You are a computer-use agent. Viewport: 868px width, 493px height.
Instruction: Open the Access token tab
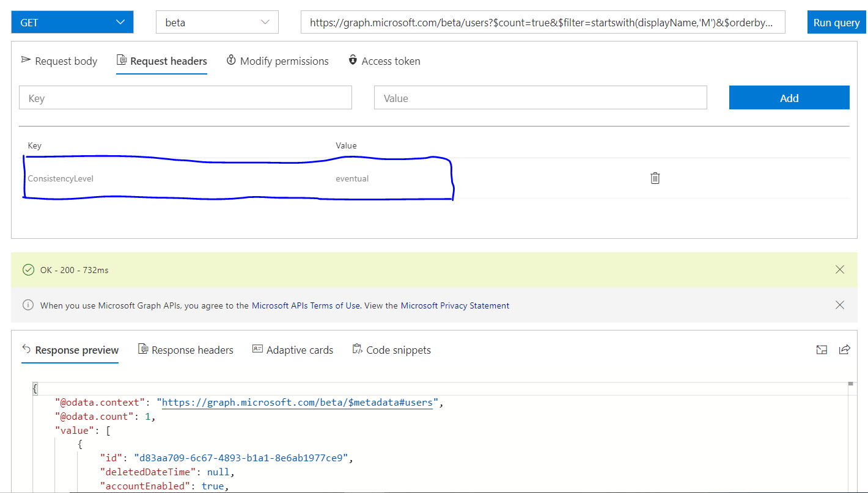(x=384, y=61)
